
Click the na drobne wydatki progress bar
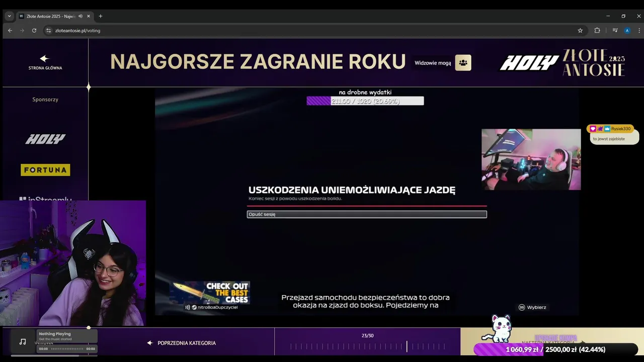point(365,101)
